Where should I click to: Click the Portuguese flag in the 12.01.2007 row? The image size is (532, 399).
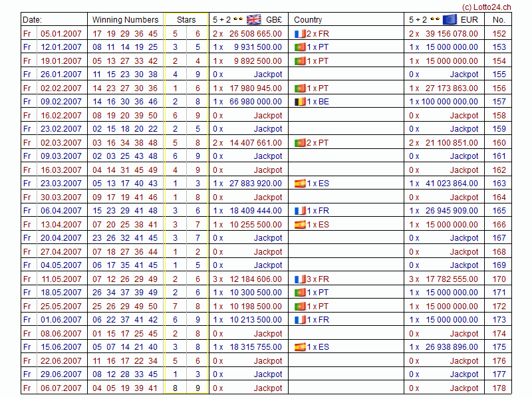point(299,47)
